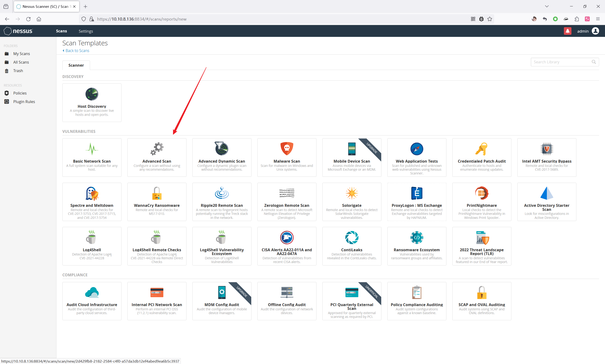Open the Web Application Tests compass icon
The width and height of the screenshot is (605, 364).
coord(417,149)
